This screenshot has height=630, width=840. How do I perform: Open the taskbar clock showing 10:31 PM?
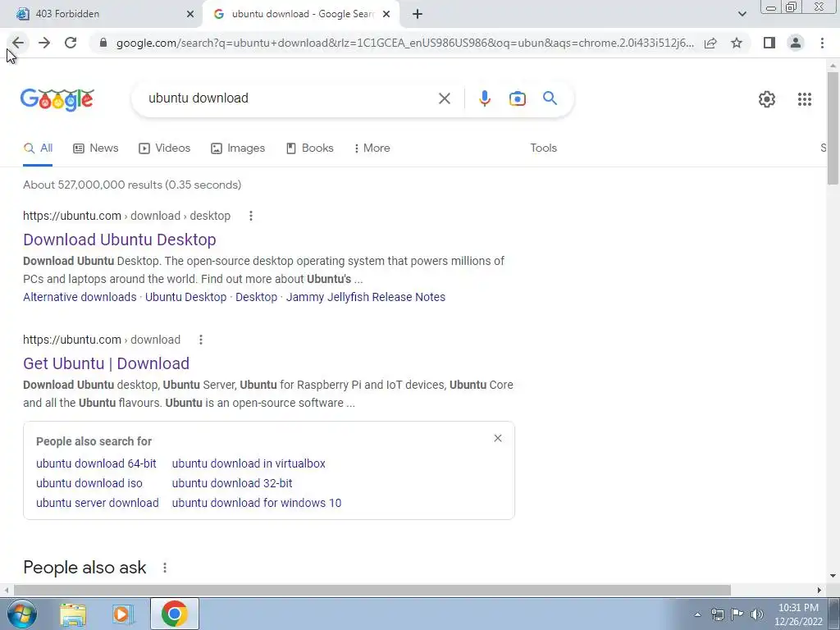pyautogui.click(x=797, y=614)
